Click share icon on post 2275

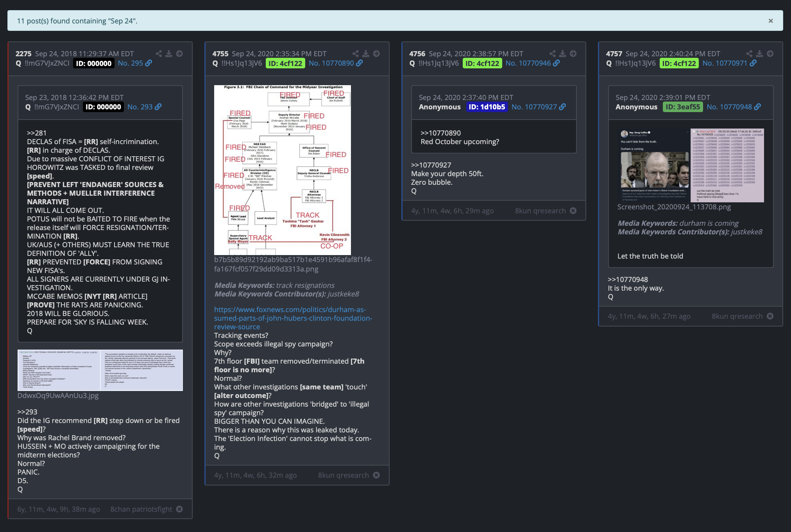coord(159,54)
